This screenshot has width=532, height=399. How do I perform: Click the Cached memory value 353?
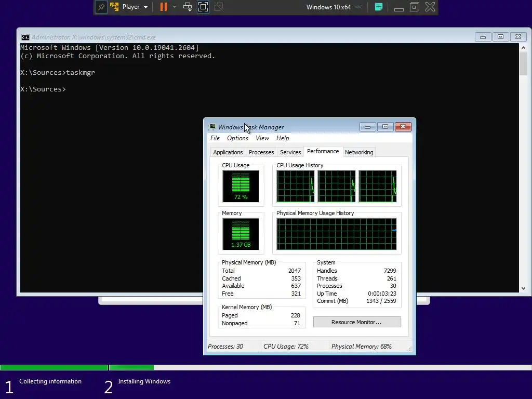[296, 278]
